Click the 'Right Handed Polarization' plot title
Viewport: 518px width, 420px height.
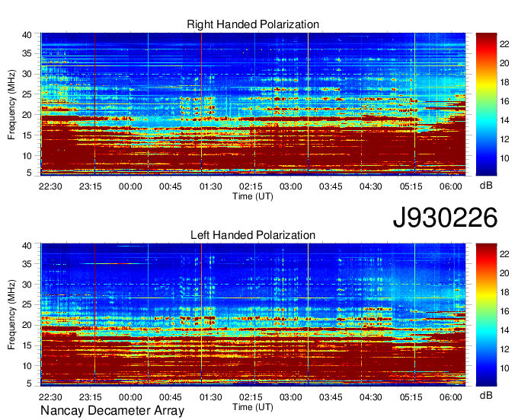[253, 24]
